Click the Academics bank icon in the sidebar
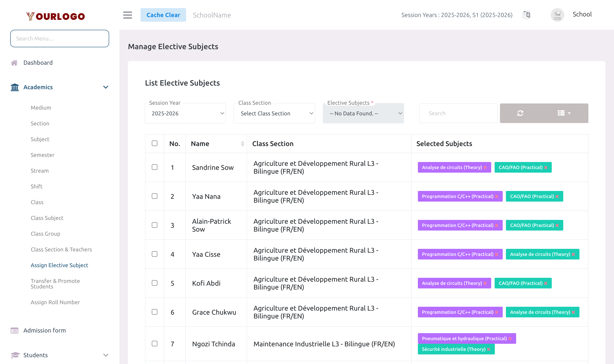This screenshot has height=364, width=614. pos(14,87)
